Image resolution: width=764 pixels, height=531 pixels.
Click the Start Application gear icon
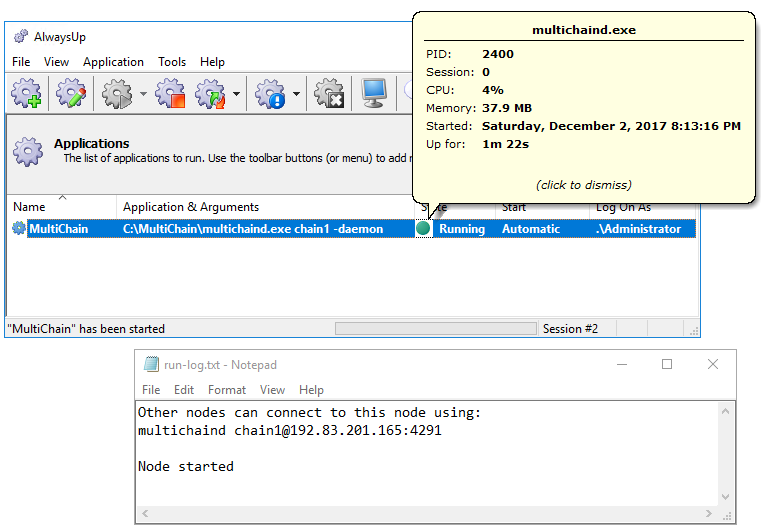pos(116,93)
